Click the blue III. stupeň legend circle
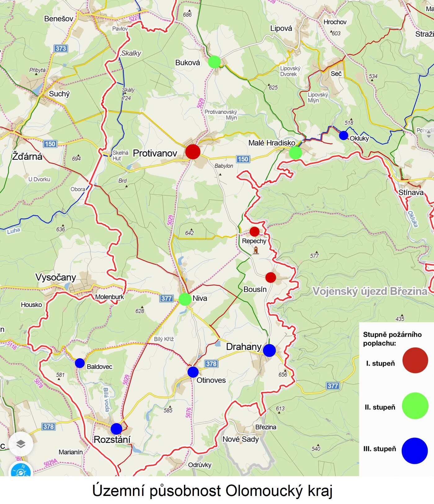The image size is (434, 504). tap(415, 451)
